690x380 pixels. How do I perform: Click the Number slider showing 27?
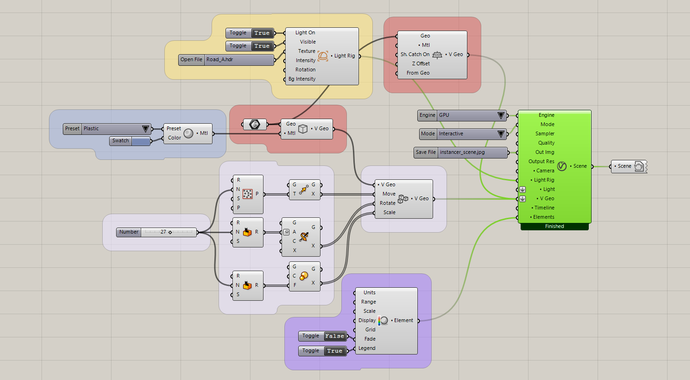click(x=156, y=232)
